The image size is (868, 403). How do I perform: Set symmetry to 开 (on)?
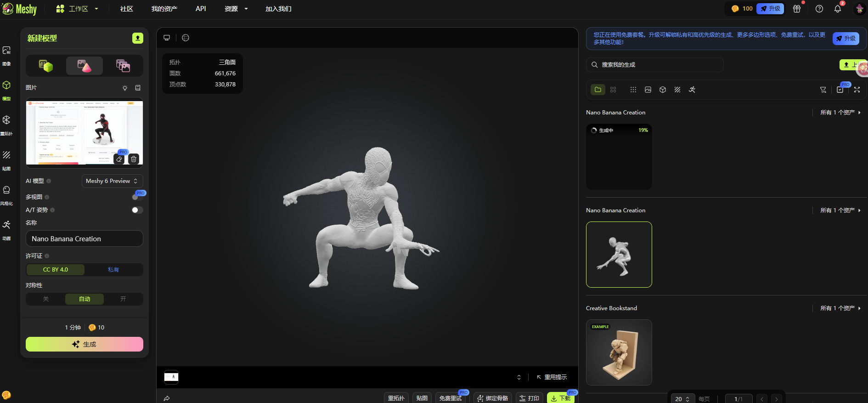point(123,299)
